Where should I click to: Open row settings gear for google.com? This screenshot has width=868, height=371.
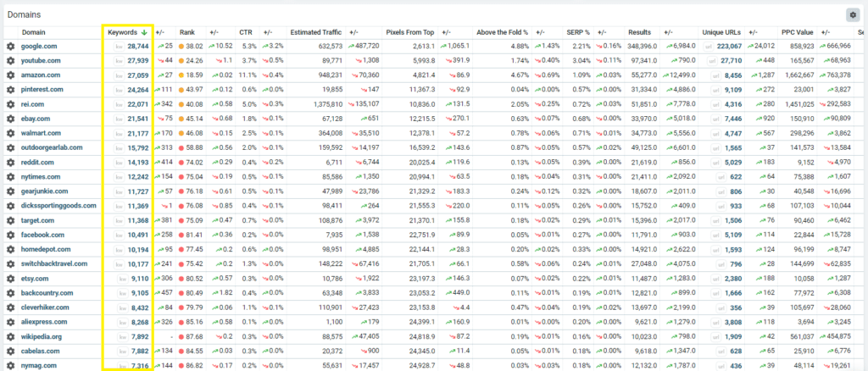(10, 47)
